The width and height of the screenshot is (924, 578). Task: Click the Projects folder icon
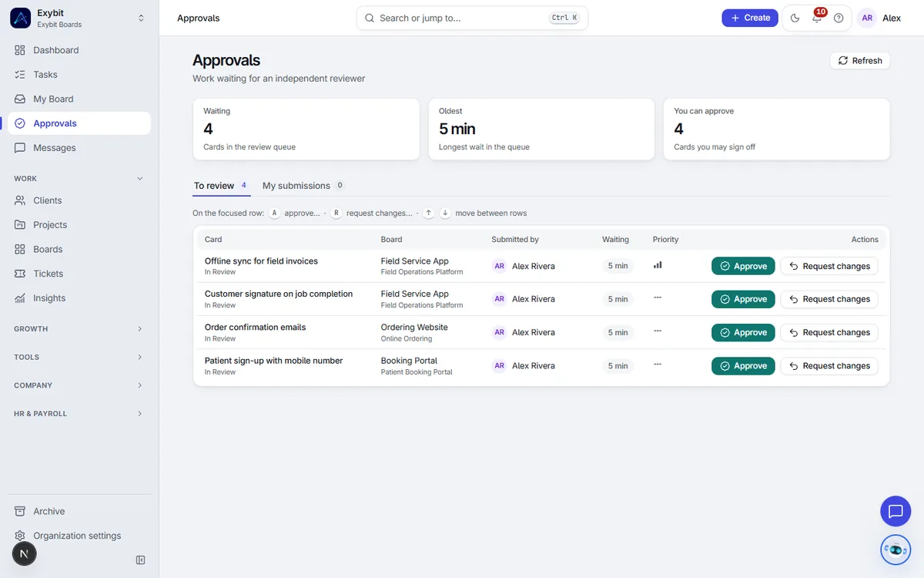pyautogui.click(x=20, y=225)
